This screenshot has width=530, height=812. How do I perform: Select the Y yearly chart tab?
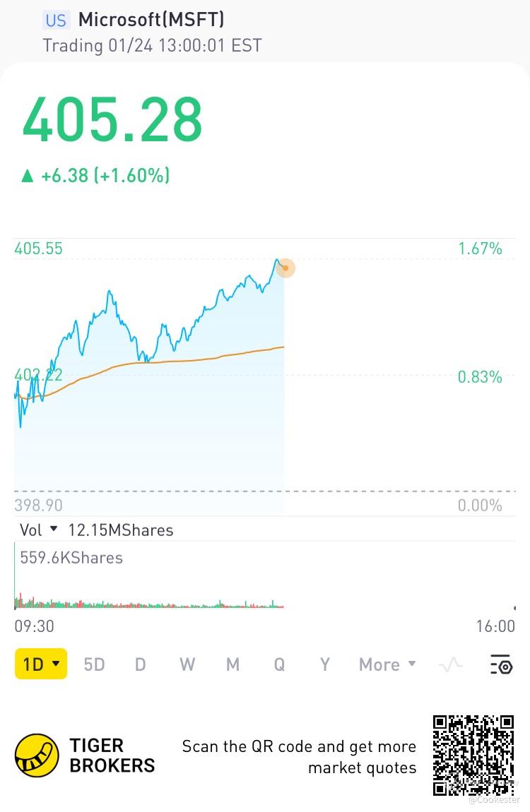tap(325, 664)
